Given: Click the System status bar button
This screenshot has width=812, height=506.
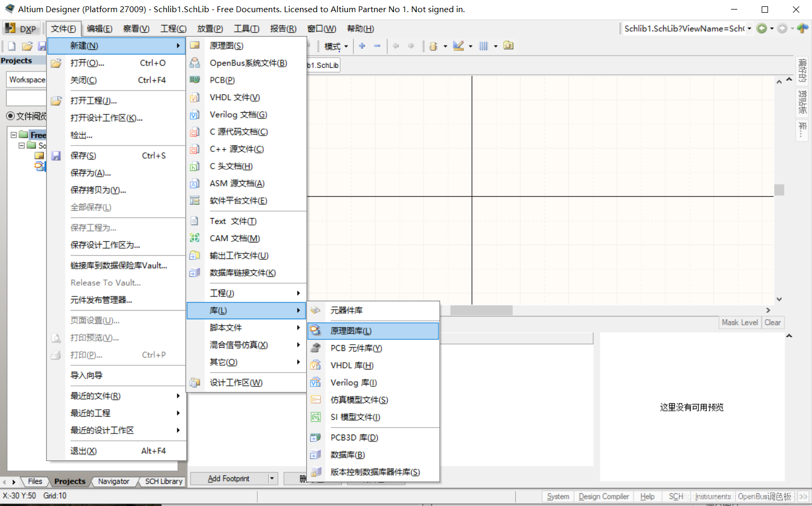Looking at the screenshot, I should coord(558,496).
